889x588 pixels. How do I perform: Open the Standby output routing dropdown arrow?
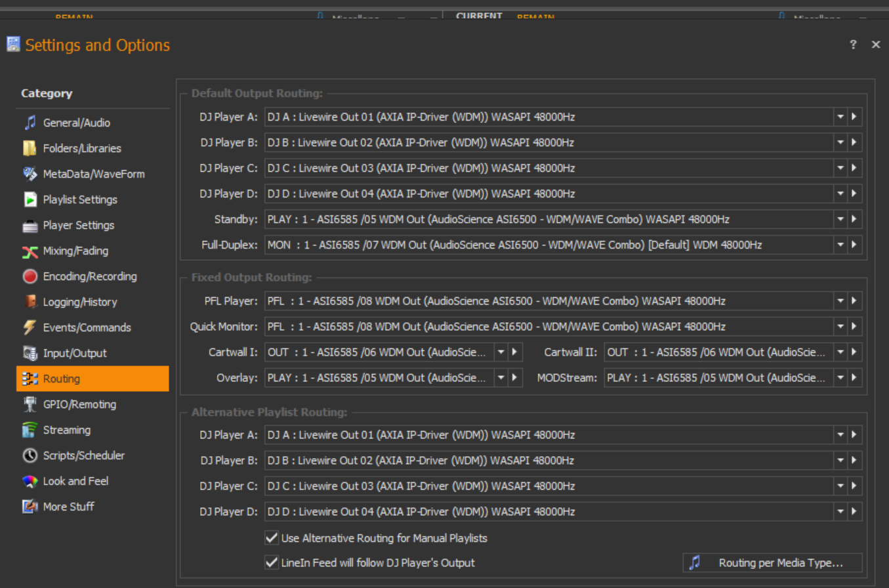(x=839, y=219)
